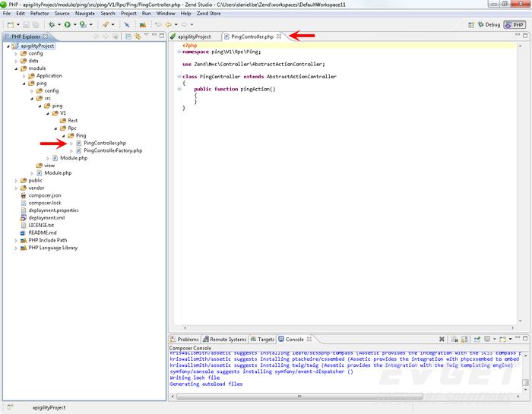This screenshot has height=414, width=532.
Task: Open the New file dropdown arrow
Action: tap(18, 25)
